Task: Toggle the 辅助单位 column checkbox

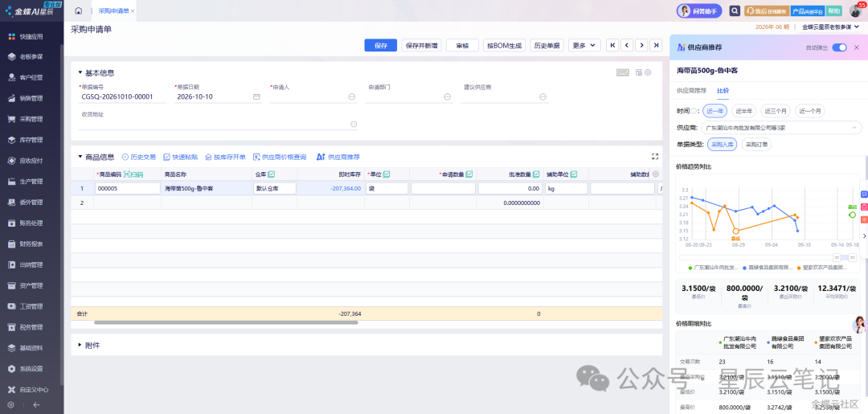Action: pyautogui.click(x=574, y=174)
